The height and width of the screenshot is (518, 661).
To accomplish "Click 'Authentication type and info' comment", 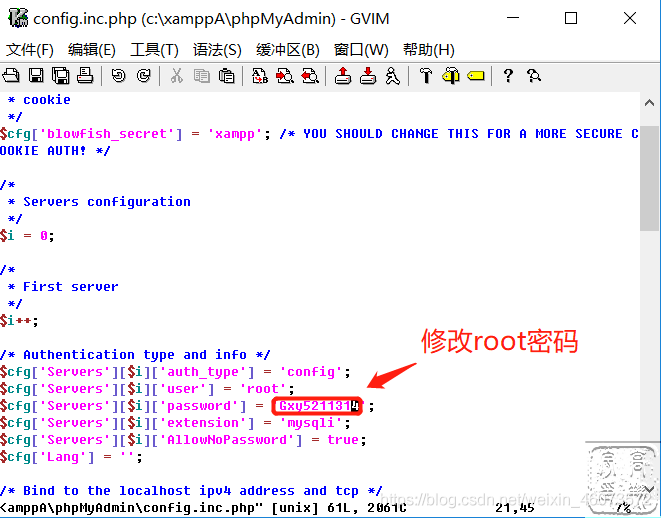I will [x=135, y=355].
